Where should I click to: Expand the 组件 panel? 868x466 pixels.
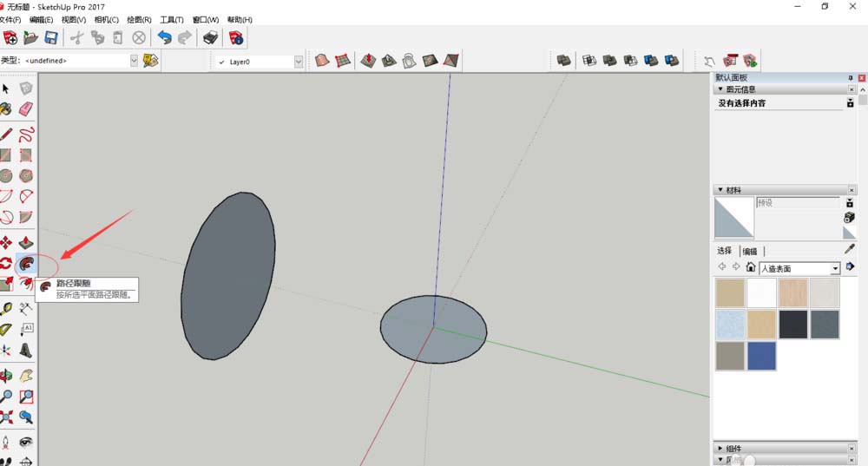tap(720, 449)
